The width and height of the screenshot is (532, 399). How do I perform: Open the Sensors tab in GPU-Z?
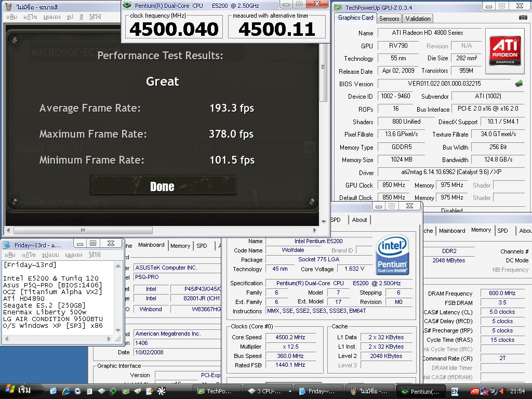tap(389, 19)
